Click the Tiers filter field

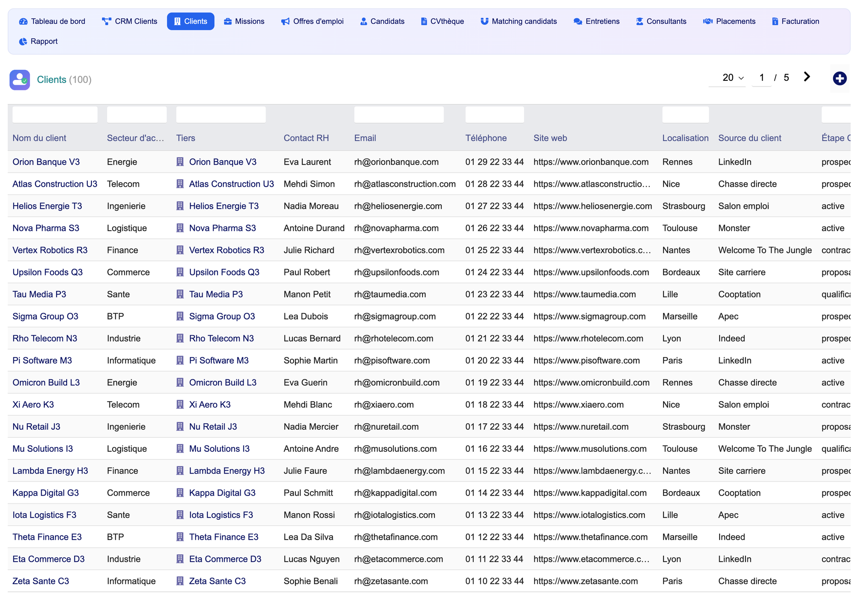[x=221, y=115]
